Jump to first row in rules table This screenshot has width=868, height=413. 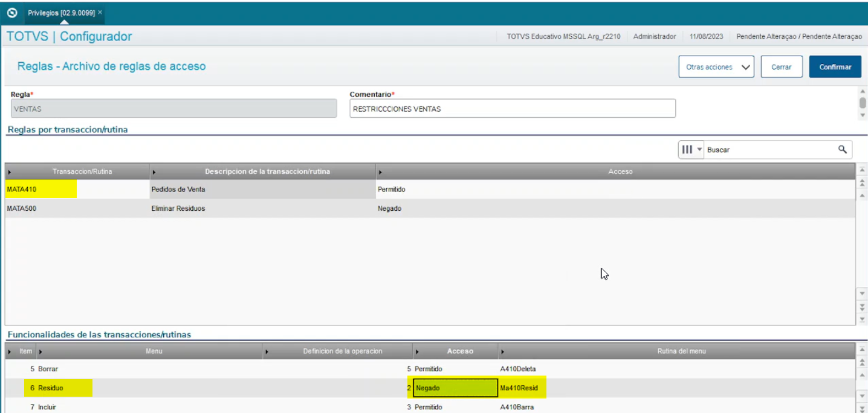coord(863,171)
